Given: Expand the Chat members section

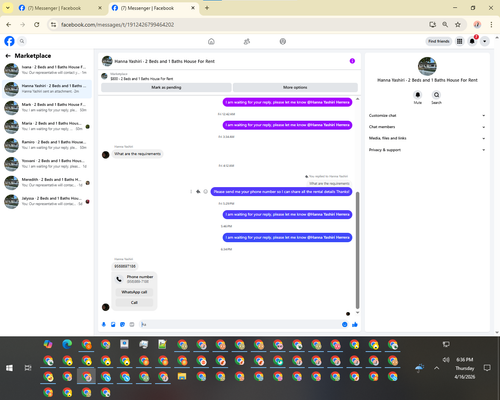Looking at the screenshot, I should [427, 127].
